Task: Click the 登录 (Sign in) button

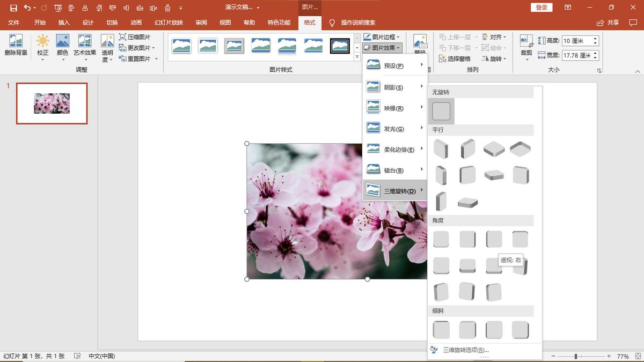Action: (541, 8)
